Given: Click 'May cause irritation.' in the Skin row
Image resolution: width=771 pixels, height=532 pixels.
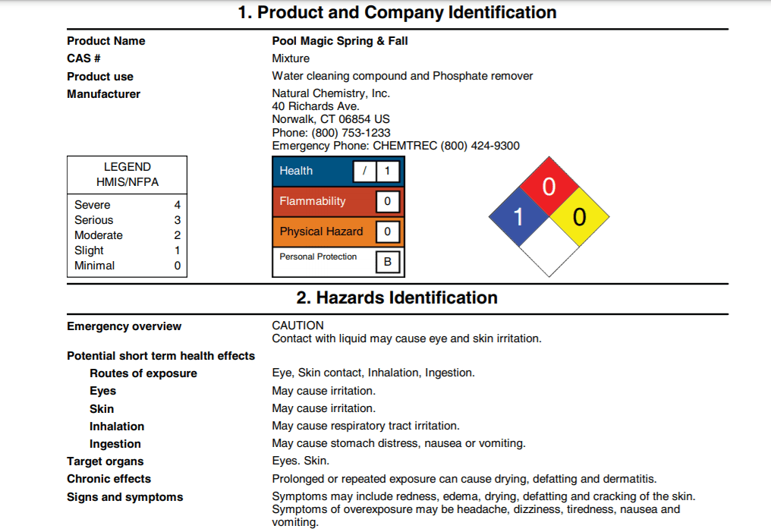Looking at the screenshot, I should (323, 408).
